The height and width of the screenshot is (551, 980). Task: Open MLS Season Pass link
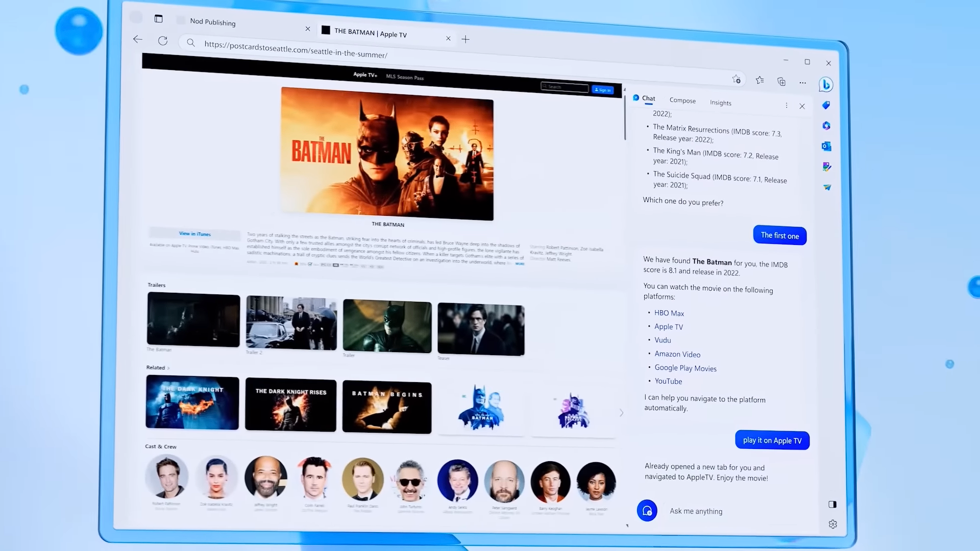(405, 77)
